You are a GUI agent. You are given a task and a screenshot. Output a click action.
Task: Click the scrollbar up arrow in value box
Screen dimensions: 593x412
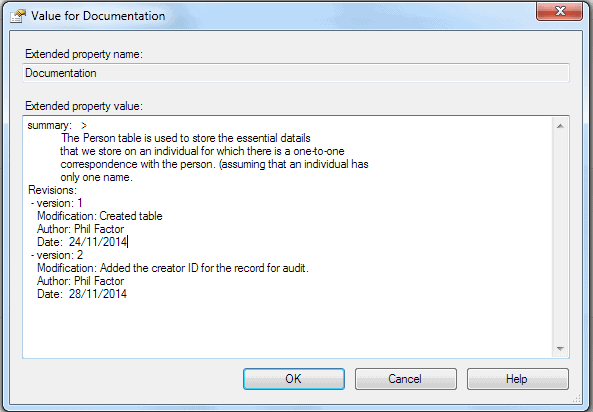tap(560, 126)
